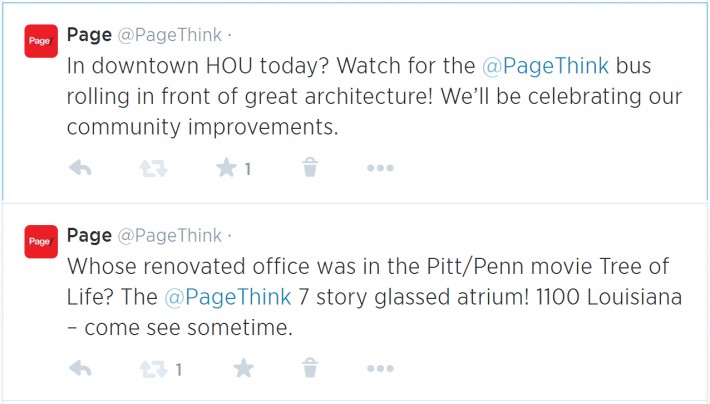The width and height of the screenshot is (710, 404).
Task: Delete the downtown HOU tweet using the trash icon
Action: click(311, 168)
